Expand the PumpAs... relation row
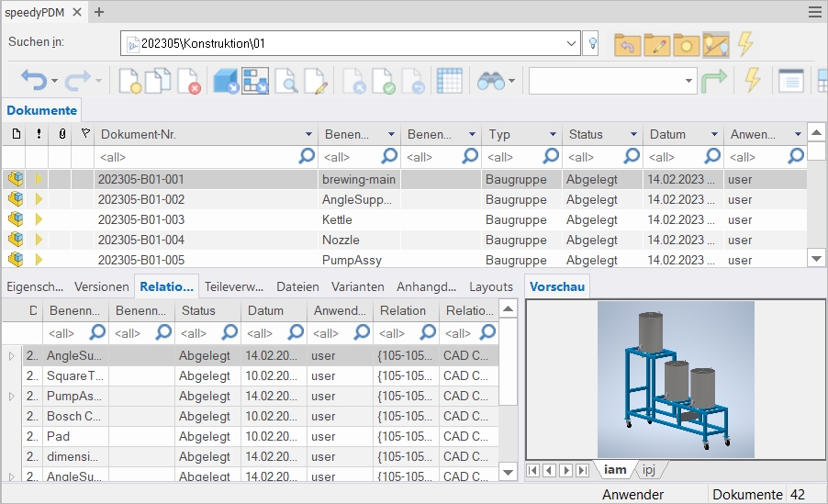The height and width of the screenshot is (504, 828). click(x=11, y=397)
